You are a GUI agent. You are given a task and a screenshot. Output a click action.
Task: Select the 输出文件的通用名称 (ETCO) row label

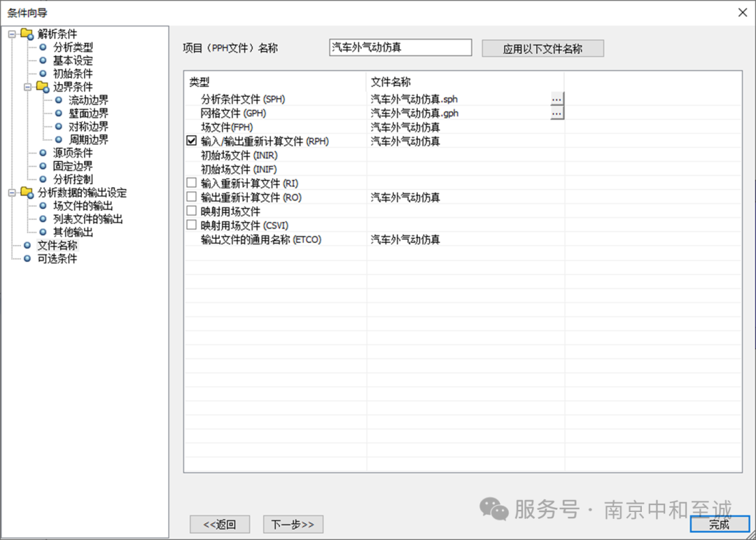click(261, 240)
